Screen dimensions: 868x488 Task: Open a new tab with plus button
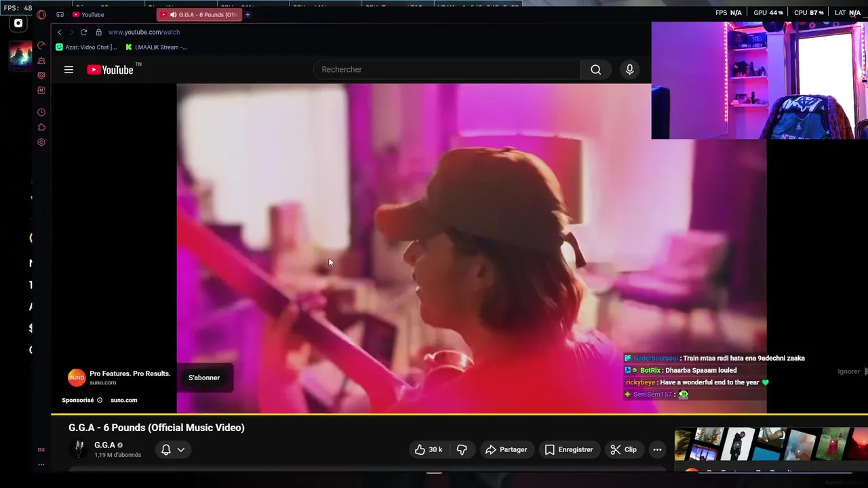[x=248, y=14]
